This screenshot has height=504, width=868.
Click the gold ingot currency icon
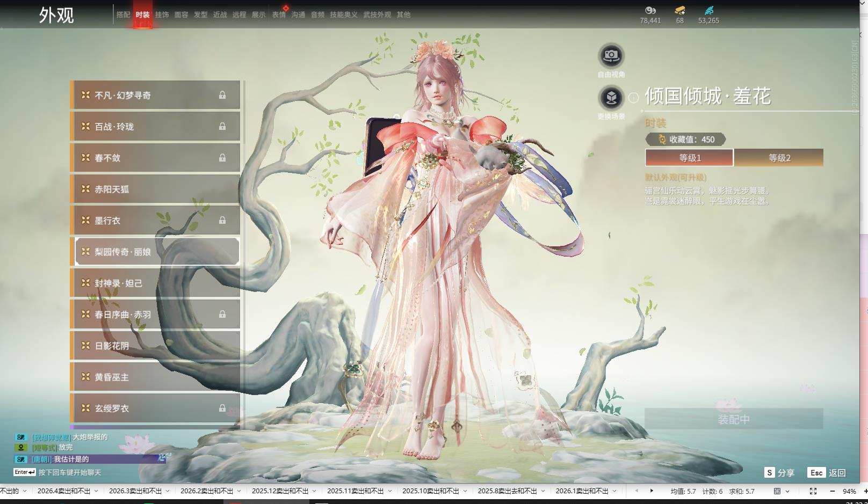pos(680,10)
